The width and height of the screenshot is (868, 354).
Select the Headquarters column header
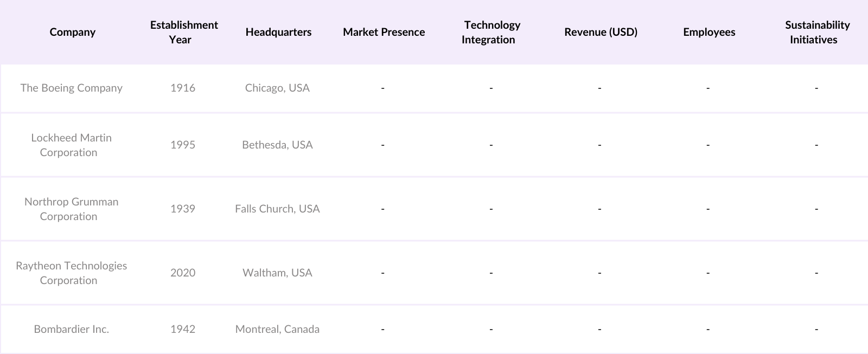click(278, 32)
